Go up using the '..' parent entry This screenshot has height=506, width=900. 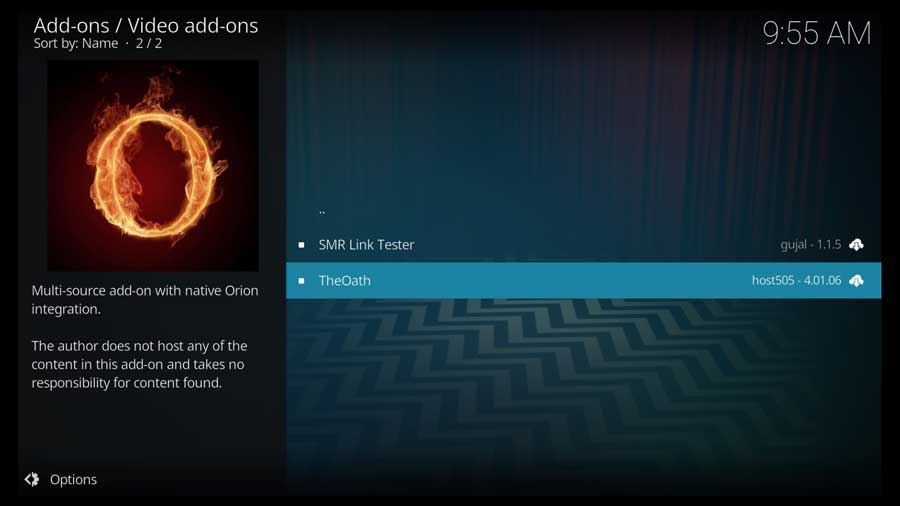tap(322, 211)
